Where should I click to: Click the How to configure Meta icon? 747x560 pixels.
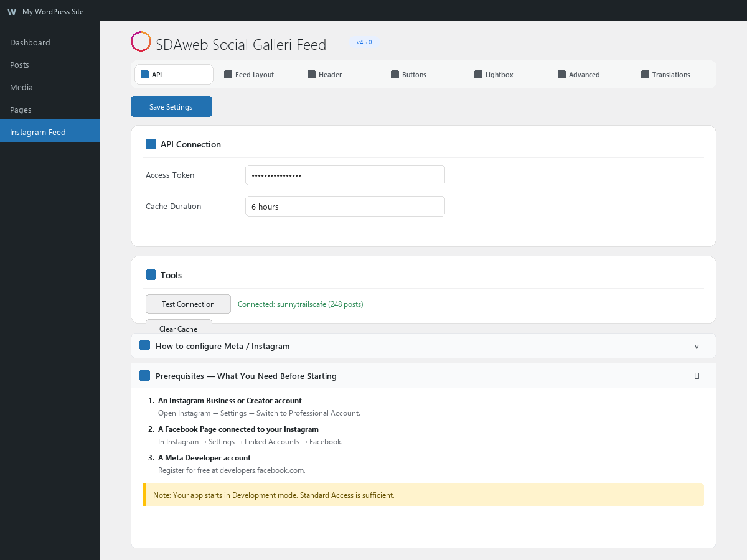pos(145,346)
